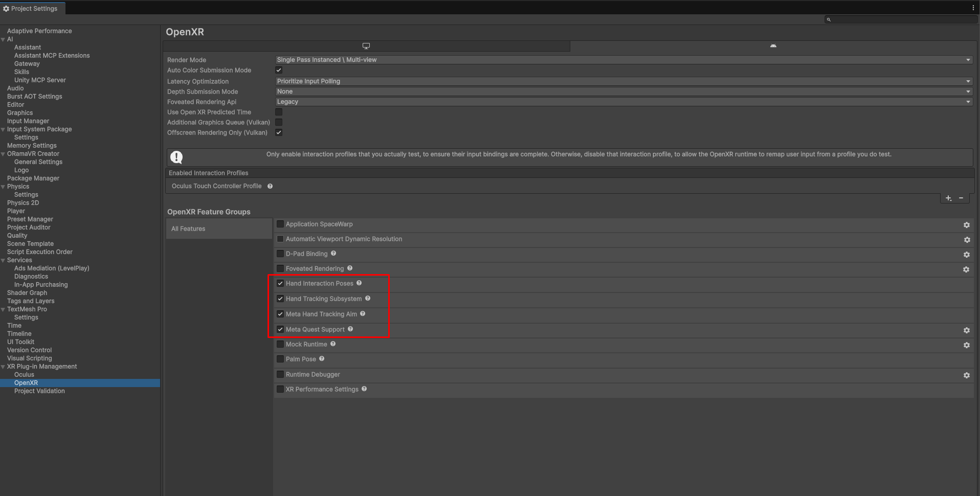The width and height of the screenshot is (980, 496).
Task: Open Mock Runtime gear settings
Action: click(x=967, y=345)
